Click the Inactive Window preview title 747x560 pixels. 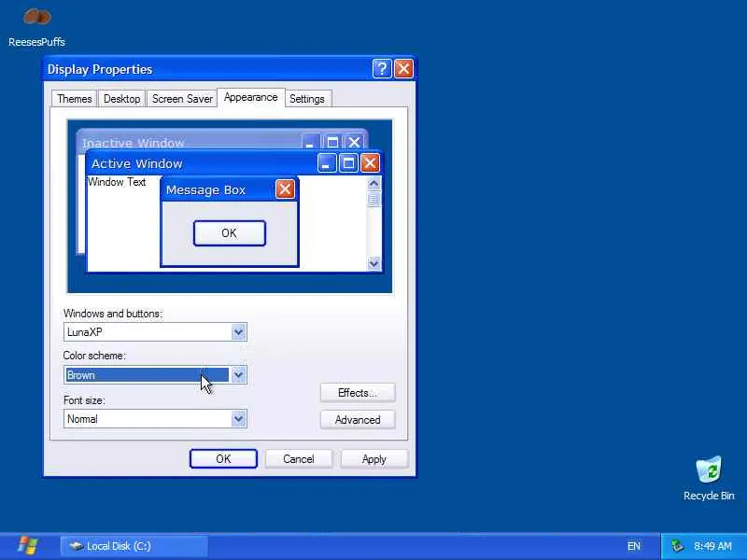pos(133,143)
